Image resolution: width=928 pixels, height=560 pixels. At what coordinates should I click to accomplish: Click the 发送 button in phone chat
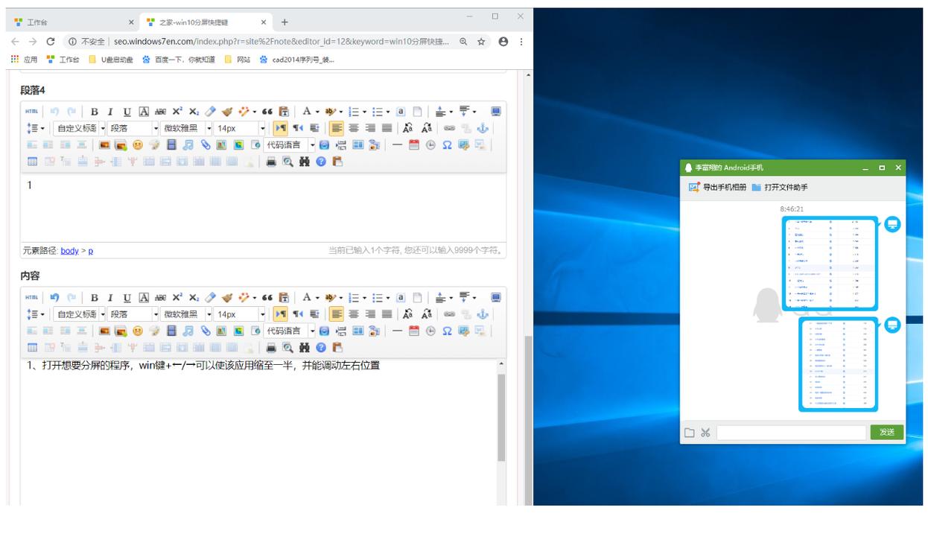(x=886, y=432)
